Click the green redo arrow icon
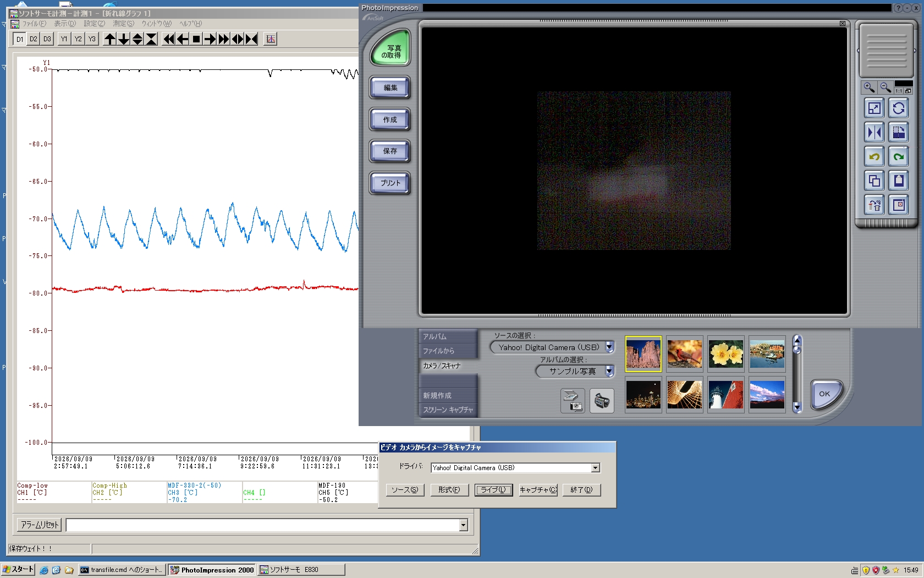 [899, 157]
